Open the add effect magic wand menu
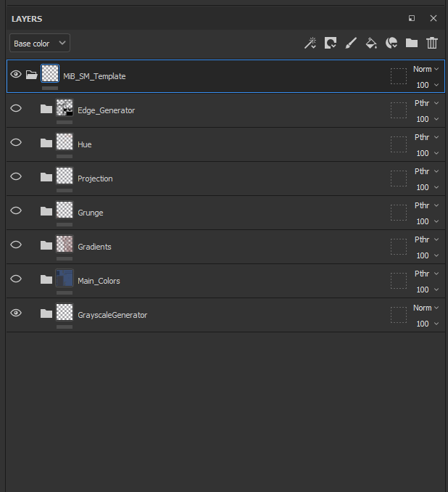The height and width of the screenshot is (492, 448). click(x=310, y=44)
